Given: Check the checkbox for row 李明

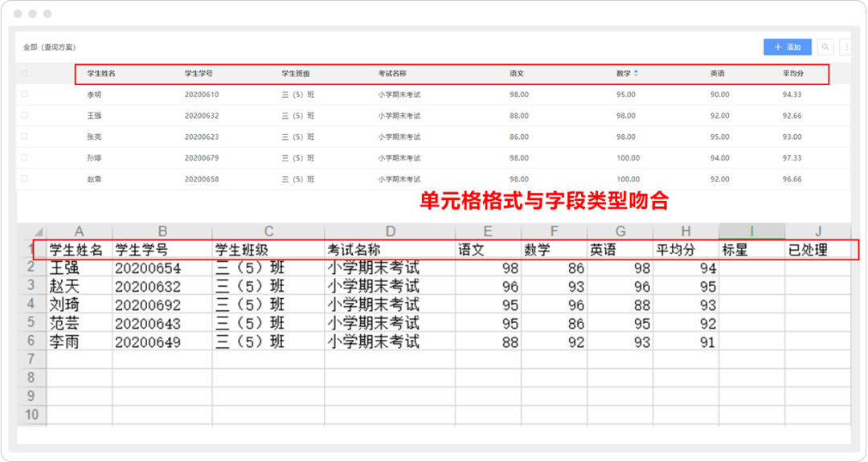Looking at the screenshot, I should [x=24, y=94].
